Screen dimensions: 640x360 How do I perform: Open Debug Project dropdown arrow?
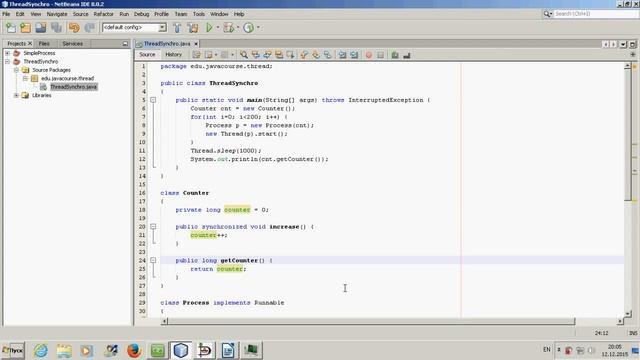click(238, 28)
